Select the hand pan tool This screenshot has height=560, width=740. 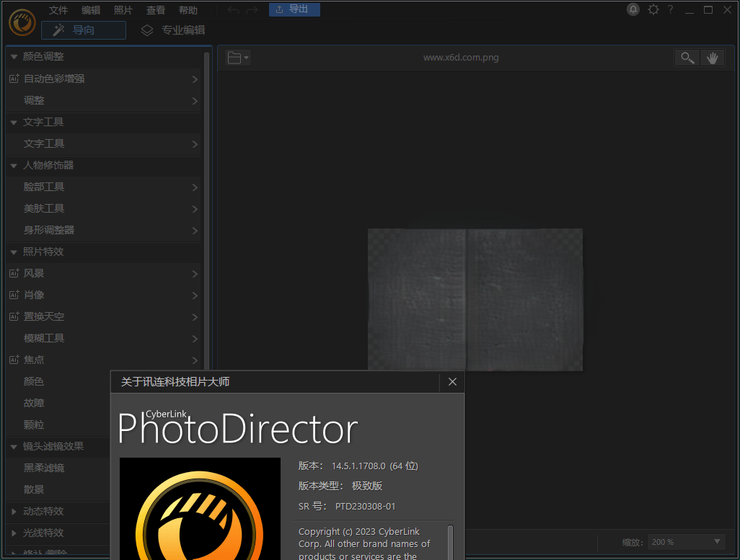(x=712, y=58)
